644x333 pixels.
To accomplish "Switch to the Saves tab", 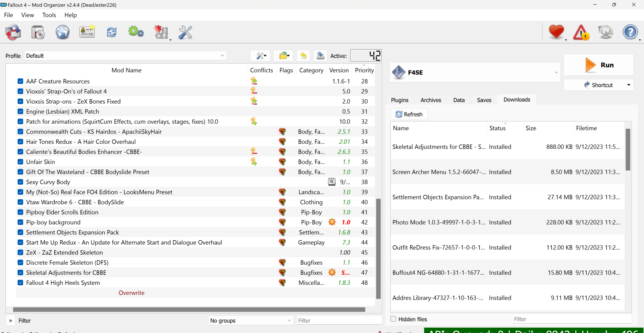I will click(484, 100).
